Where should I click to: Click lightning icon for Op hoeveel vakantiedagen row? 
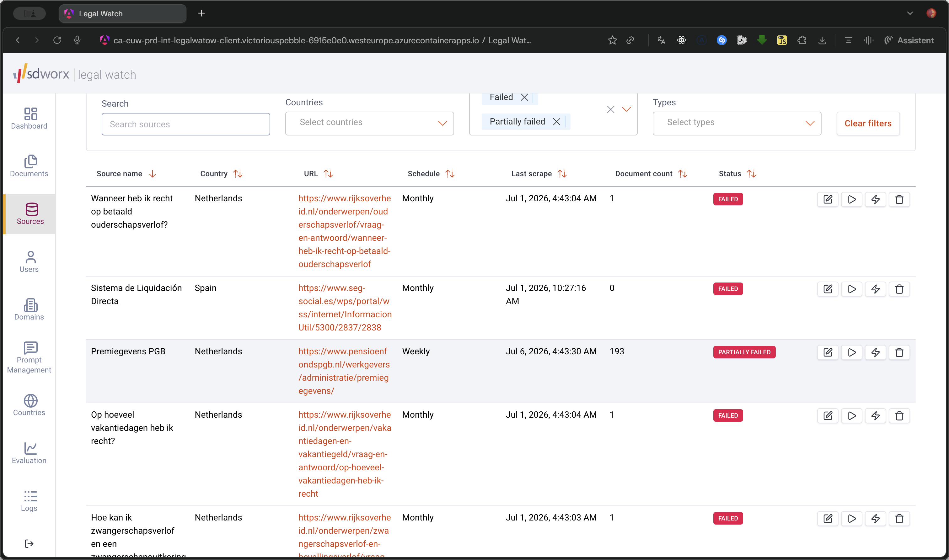click(x=875, y=416)
